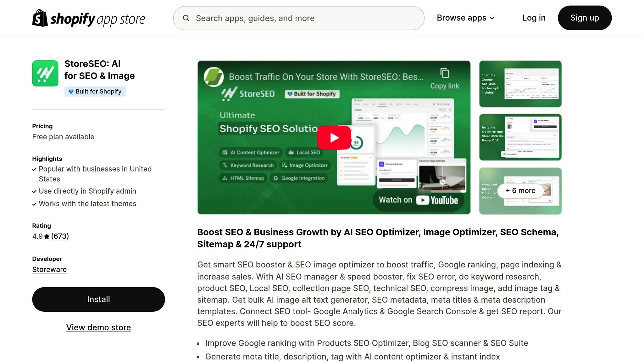Click the StoreSEO green app icon
644x362 pixels.
pyautogui.click(x=45, y=73)
